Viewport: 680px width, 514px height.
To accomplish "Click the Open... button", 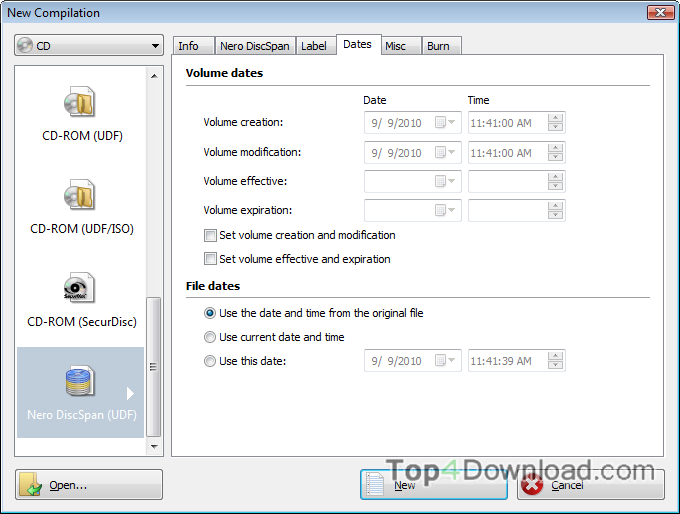I will tap(89, 485).
